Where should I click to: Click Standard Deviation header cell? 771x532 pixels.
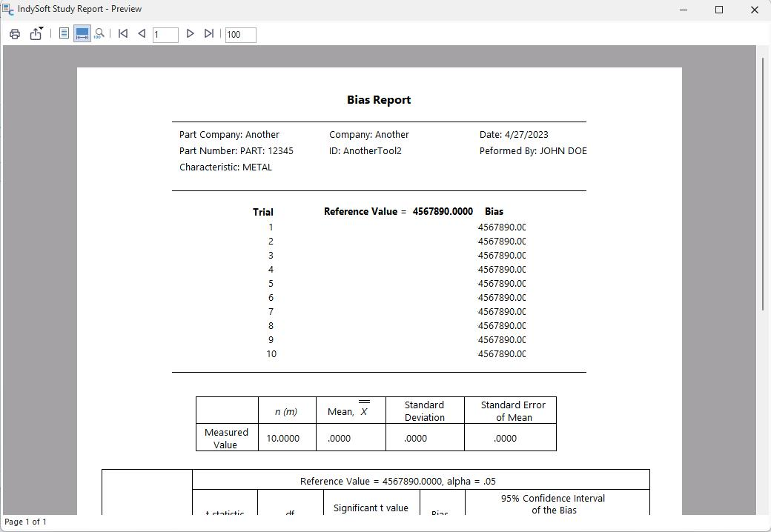424,411
